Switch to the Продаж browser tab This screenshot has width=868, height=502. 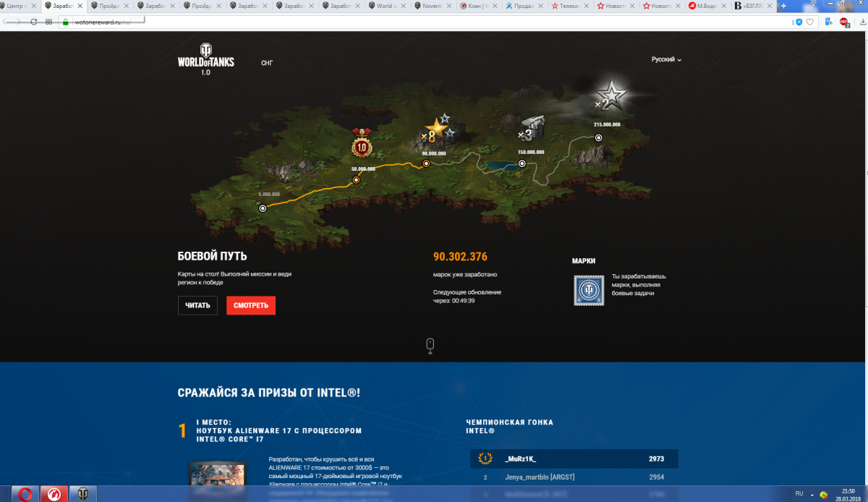(x=526, y=6)
